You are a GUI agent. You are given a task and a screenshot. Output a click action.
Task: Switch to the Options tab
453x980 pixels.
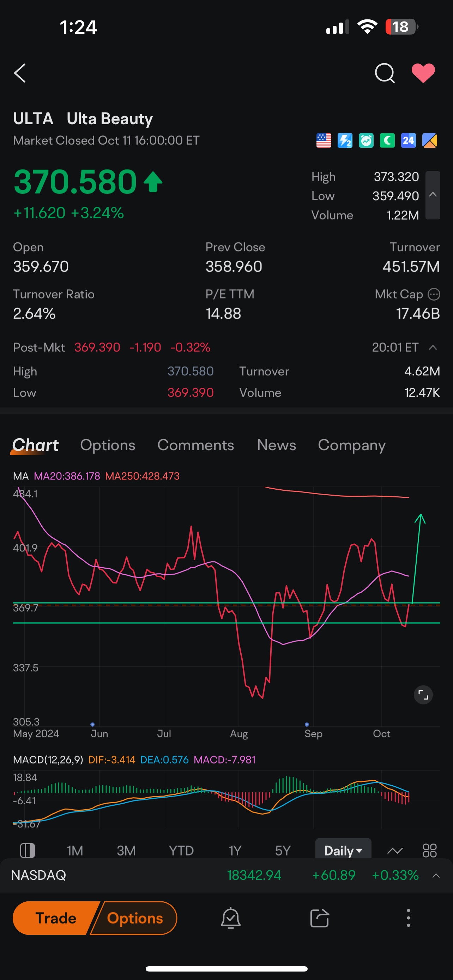[x=108, y=445]
